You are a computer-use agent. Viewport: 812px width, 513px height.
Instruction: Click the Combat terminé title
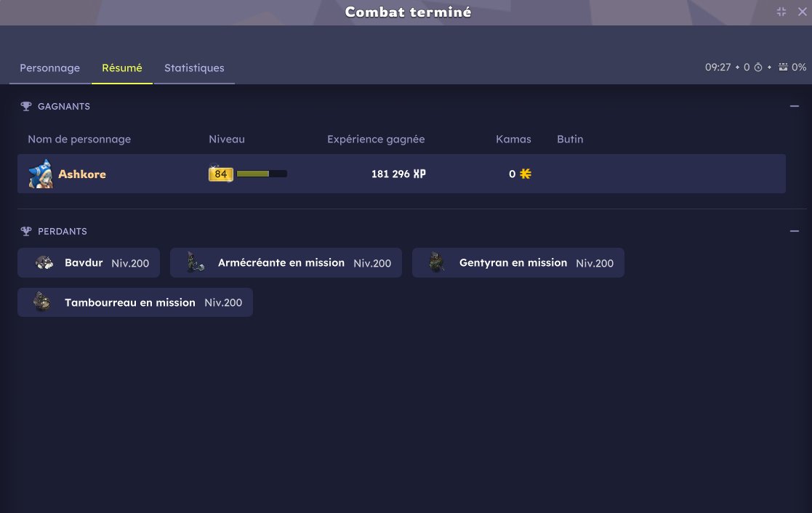408,12
